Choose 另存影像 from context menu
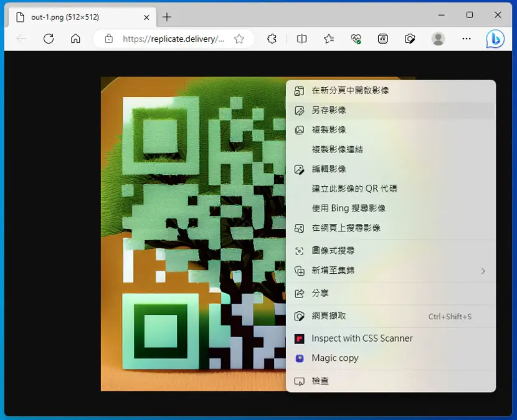Image resolution: width=517 pixels, height=420 pixels. click(x=391, y=110)
